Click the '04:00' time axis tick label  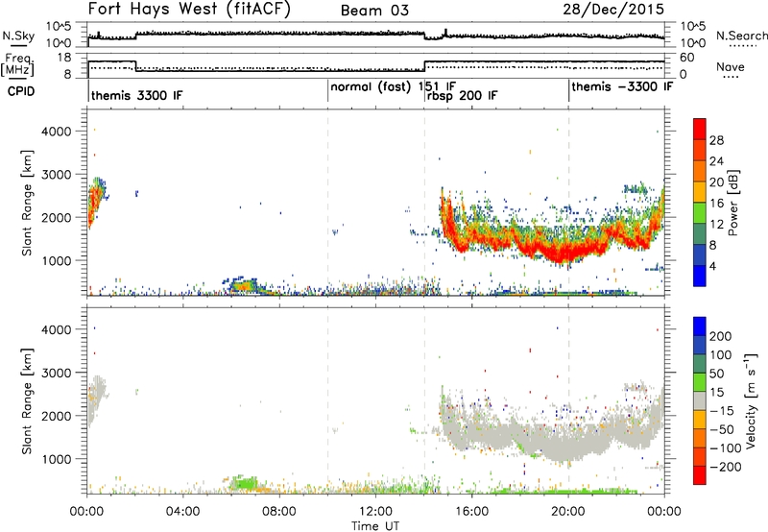(182, 512)
